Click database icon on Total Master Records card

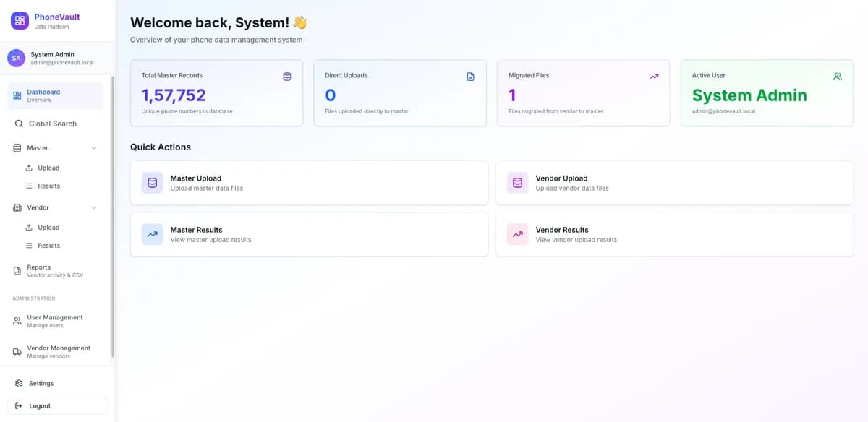pos(287,76)
